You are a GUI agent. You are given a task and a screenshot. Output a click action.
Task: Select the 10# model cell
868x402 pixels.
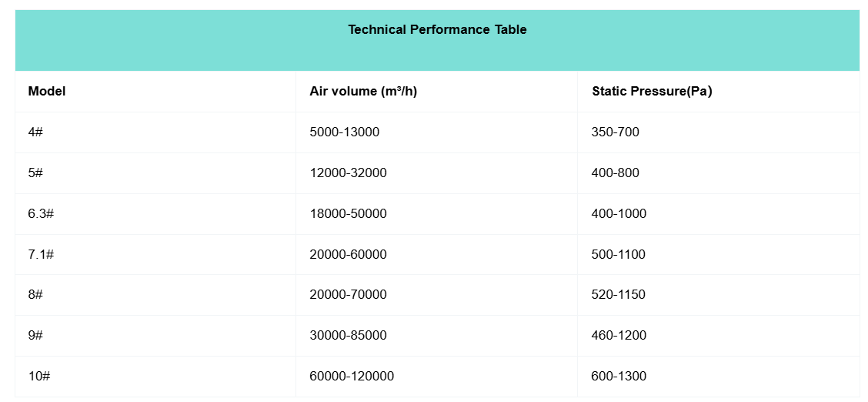(x=39, y=377)
